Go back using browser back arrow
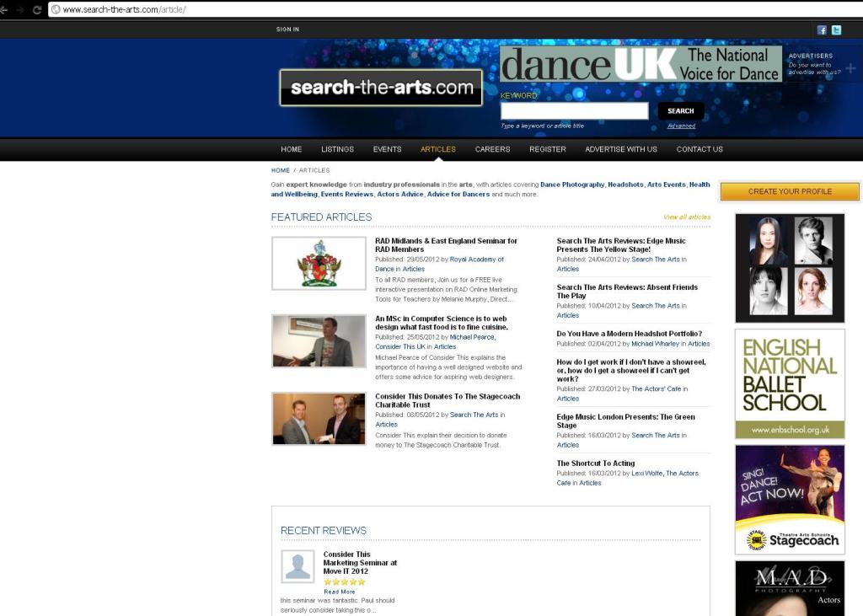 coord(4,9)
